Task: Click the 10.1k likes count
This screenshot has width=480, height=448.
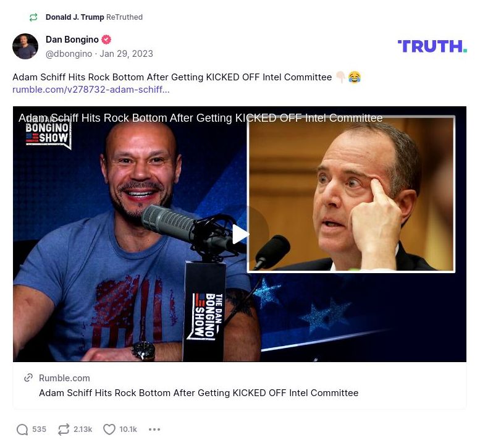Action: (x=128, y=429)
